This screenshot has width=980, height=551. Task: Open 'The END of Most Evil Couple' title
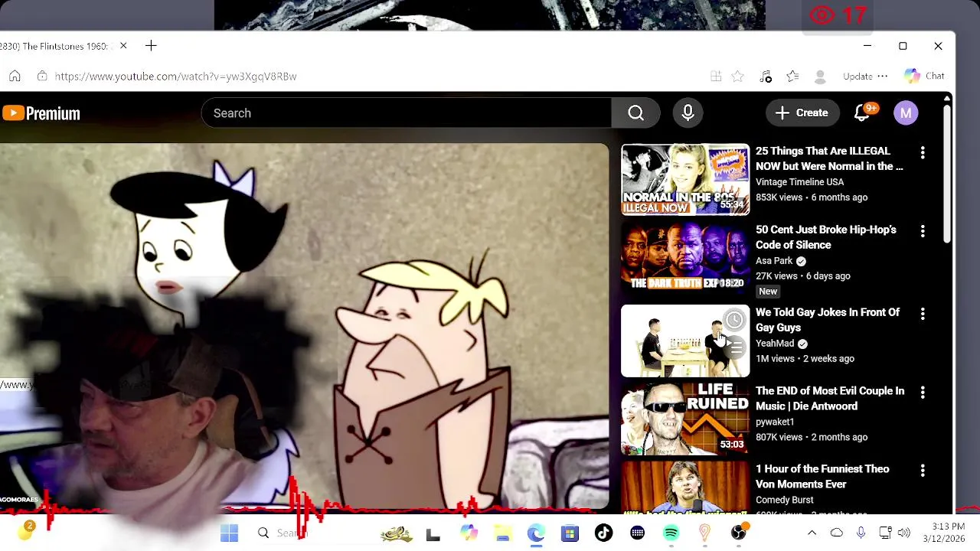830,398
